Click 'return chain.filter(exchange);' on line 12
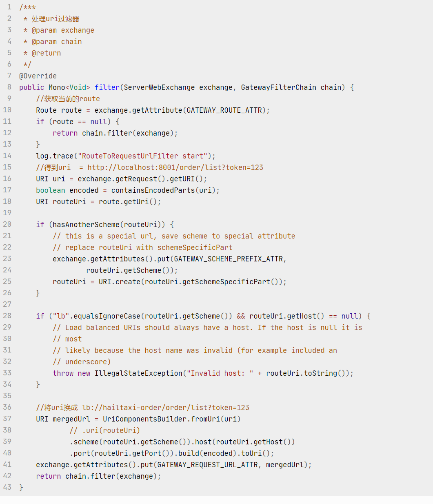 pos(115,133)
